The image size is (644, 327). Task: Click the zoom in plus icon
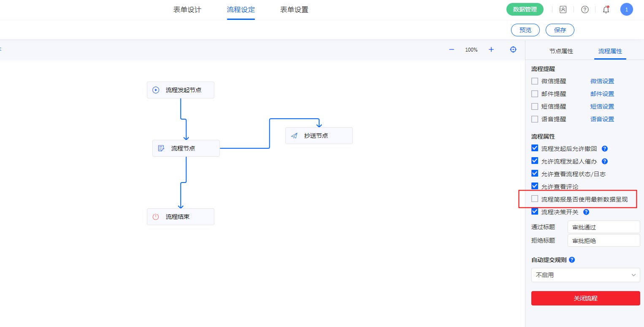coord(491,50)
